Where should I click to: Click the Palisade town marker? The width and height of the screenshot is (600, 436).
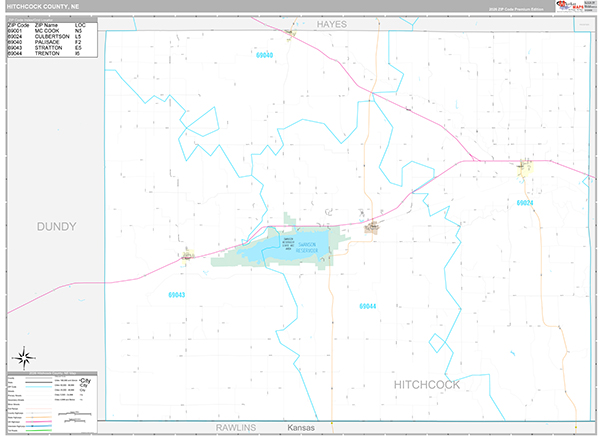tap(292, 34)
